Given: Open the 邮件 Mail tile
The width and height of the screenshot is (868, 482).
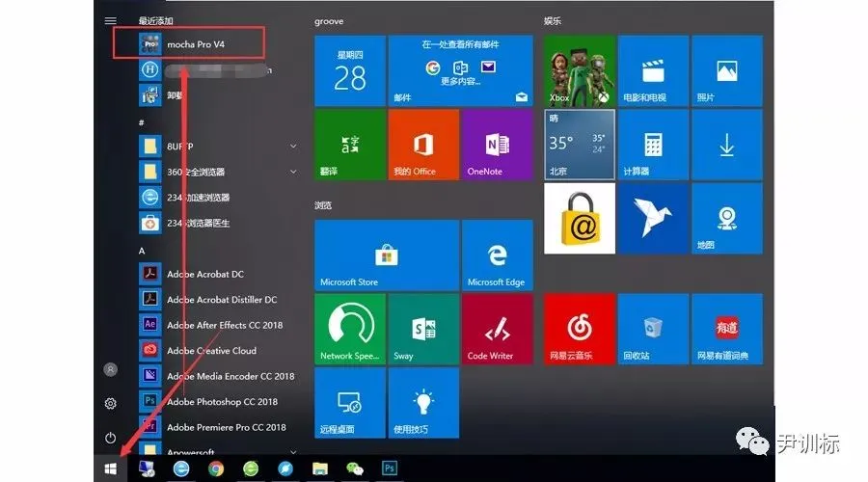Looking at the screenshot, I should point(461,70).
